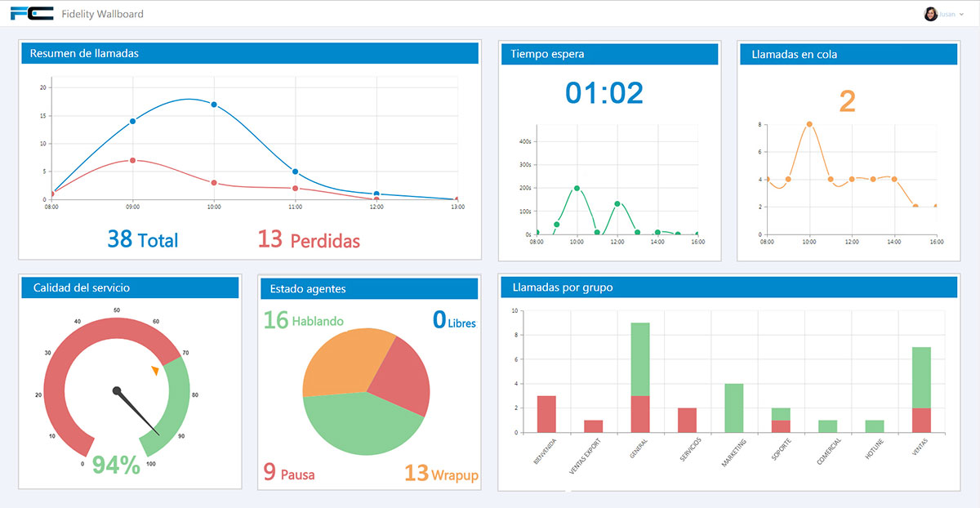Click the Fidelity Wallboard title link
The image size is (980, 508).
pyautogui.click(x=102, y=14)
